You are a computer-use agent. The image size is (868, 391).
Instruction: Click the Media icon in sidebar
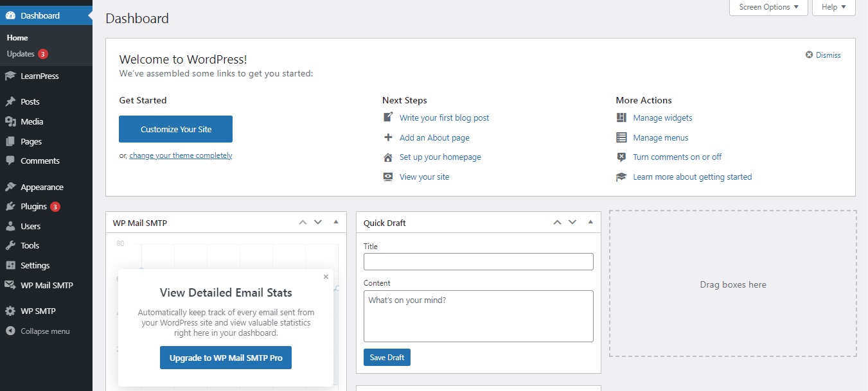tap(10, 121)
